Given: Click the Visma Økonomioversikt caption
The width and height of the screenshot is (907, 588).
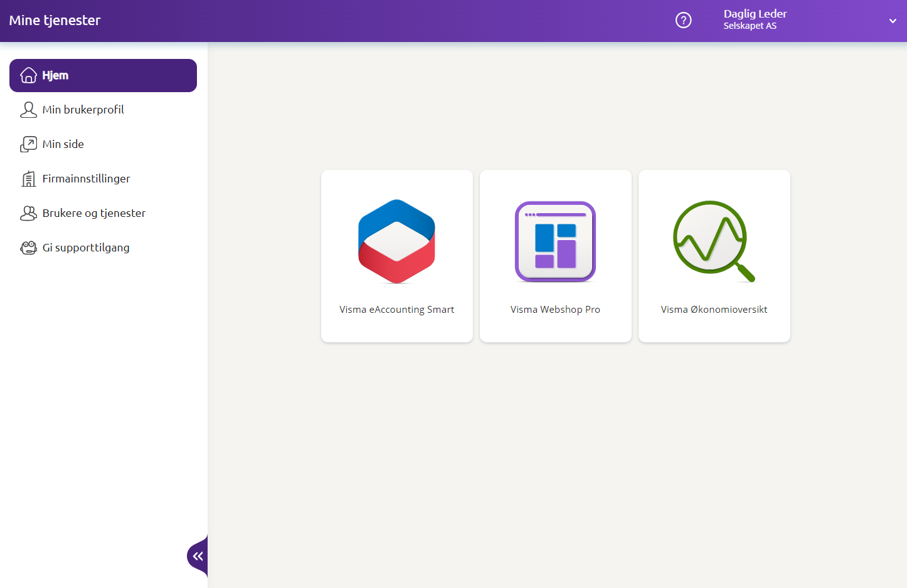Looking at the screenshot, I should (714, 310).
